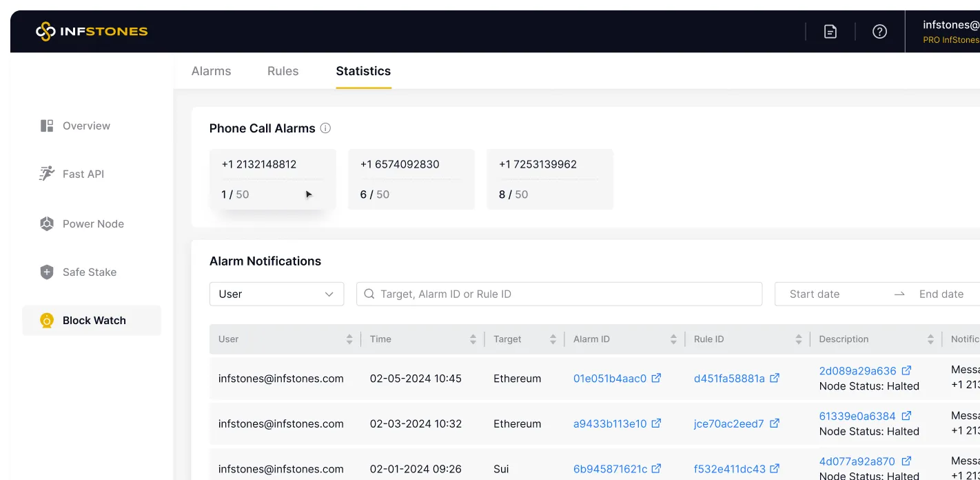
Task: Open external link for rule f532e411dc43
Action: [x=775, y=469]
